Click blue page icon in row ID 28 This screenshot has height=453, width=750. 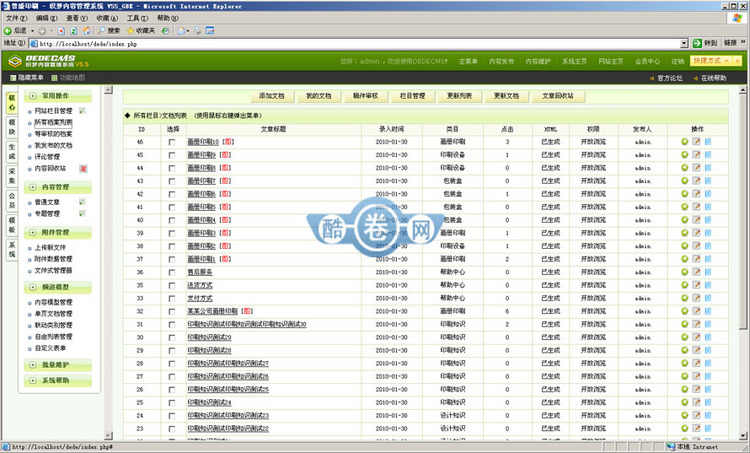(708, 364)
